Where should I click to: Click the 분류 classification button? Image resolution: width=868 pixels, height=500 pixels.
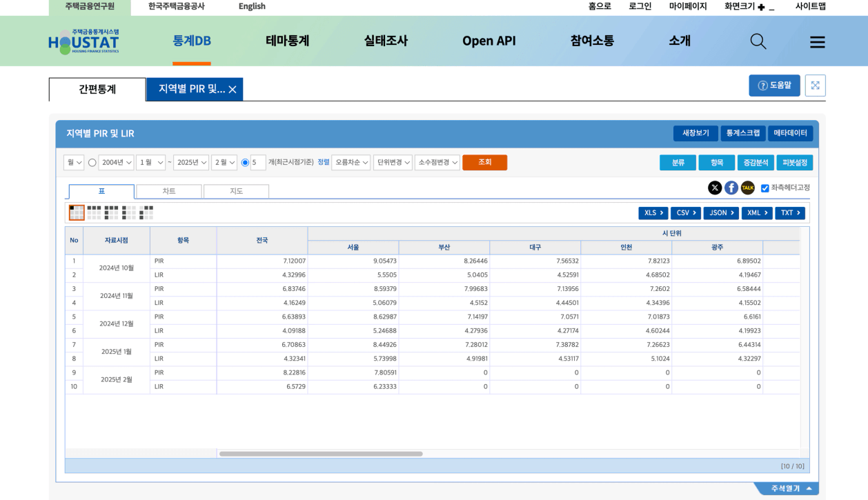click(x=678, y=163)
